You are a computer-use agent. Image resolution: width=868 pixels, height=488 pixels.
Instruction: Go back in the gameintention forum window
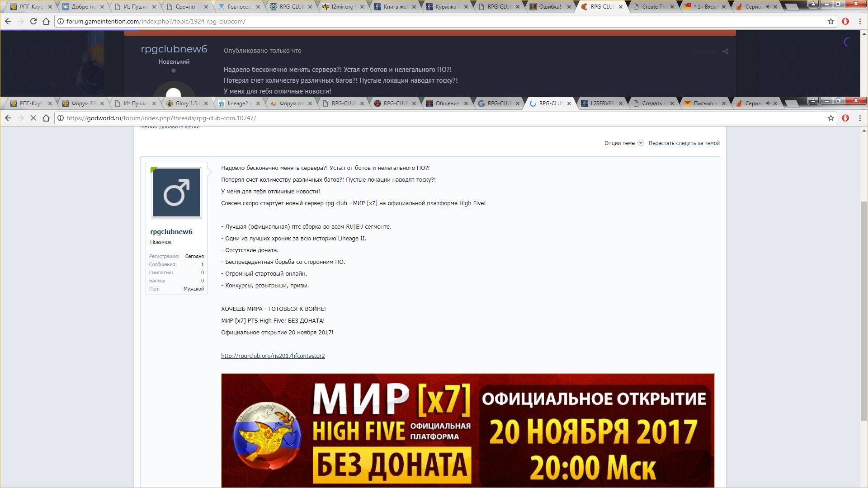(x=8, y=21)
